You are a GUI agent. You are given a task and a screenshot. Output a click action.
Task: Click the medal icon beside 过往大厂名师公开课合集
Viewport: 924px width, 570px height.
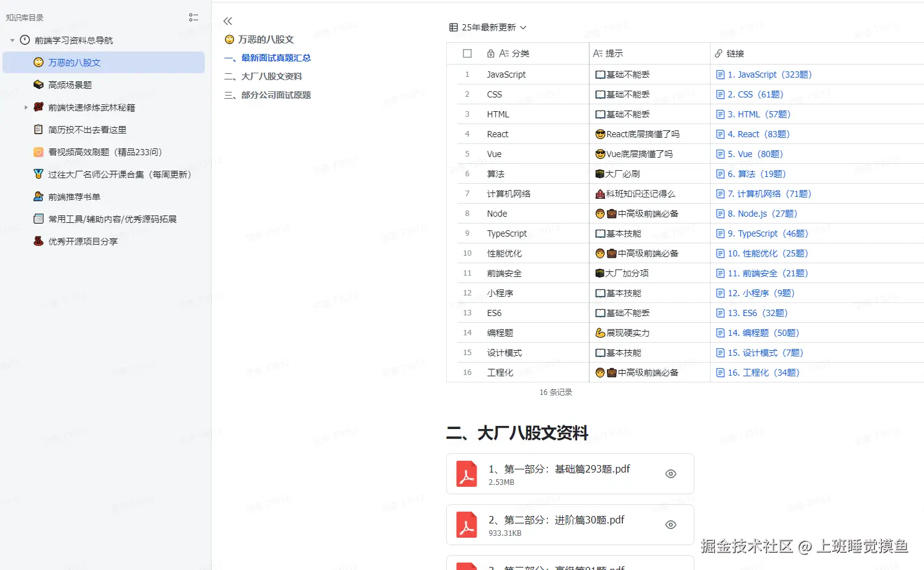(x=38, y=174)
